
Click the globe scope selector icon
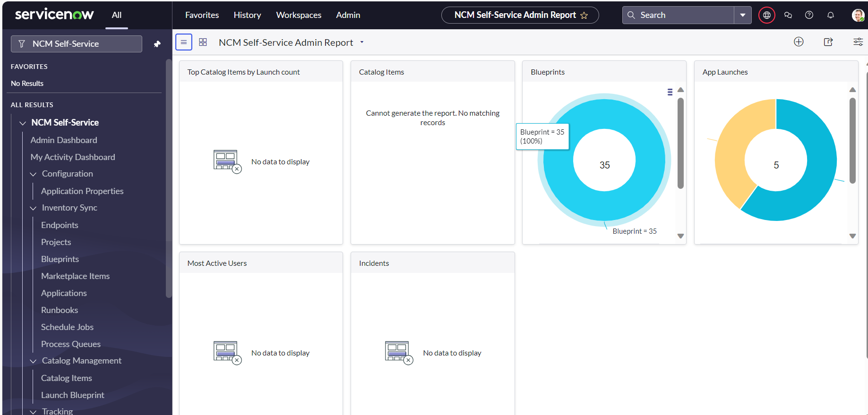coord(766,15)
